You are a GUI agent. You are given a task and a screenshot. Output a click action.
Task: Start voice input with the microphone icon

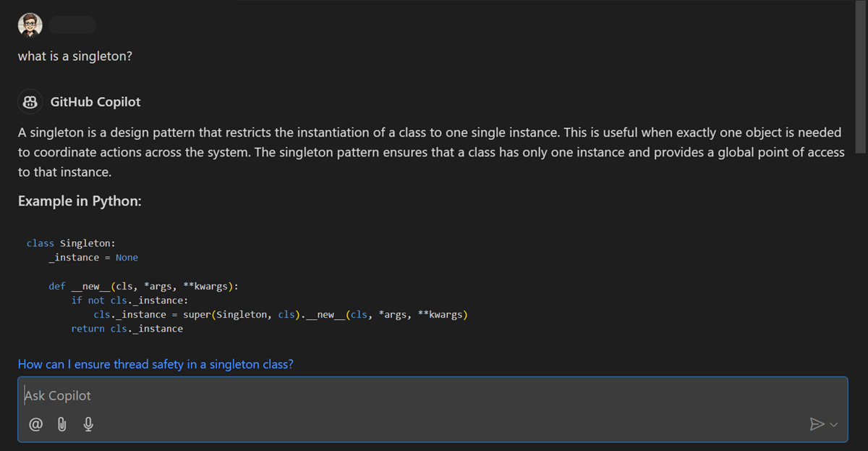[88, 424]
